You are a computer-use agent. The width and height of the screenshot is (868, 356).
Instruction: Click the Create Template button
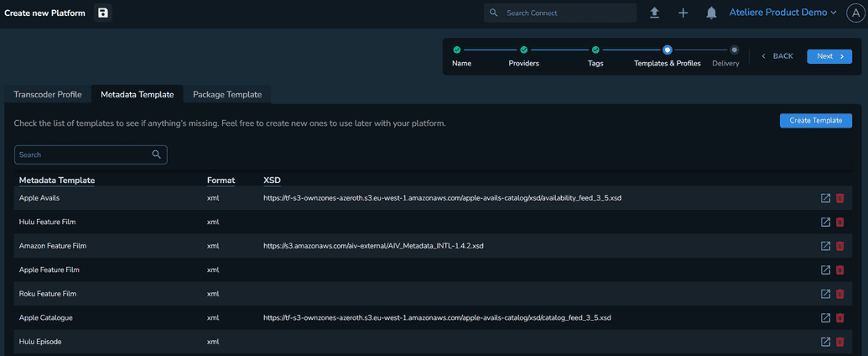point(816,120)
